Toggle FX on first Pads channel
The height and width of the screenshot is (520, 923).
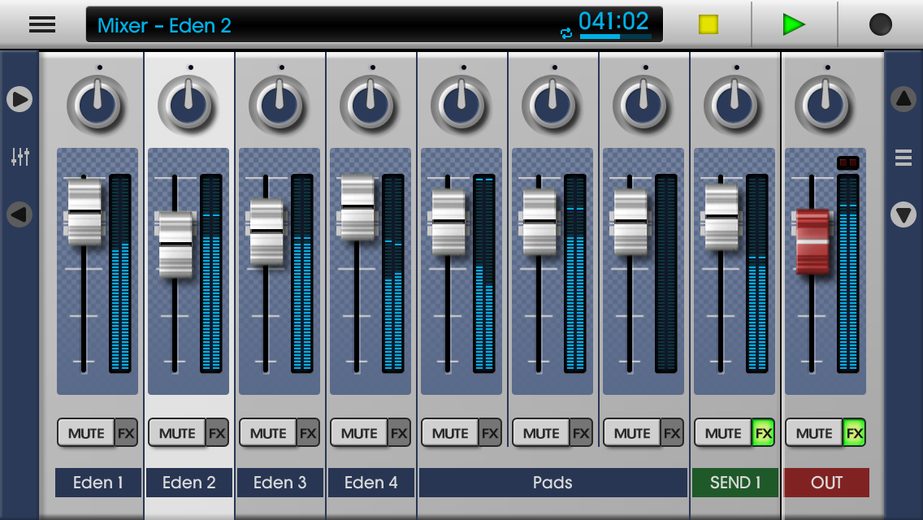coord(490,433)
